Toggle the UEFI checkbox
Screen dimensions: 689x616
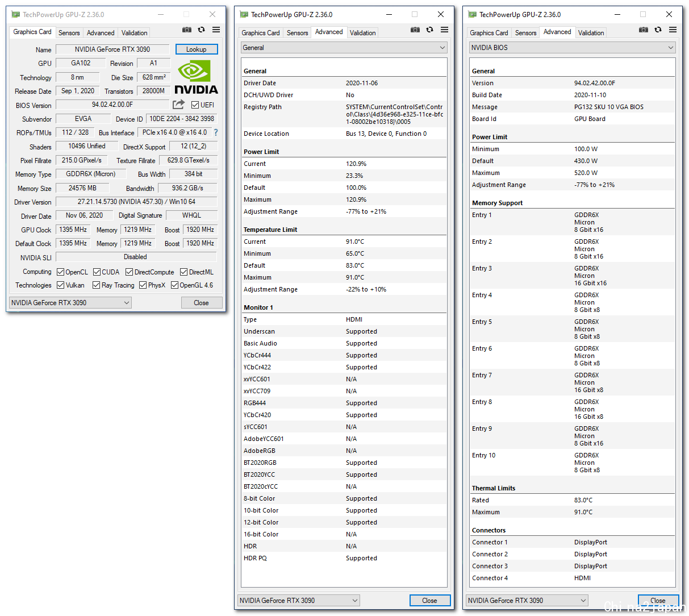pyautogui.click(x=195, y=105)
